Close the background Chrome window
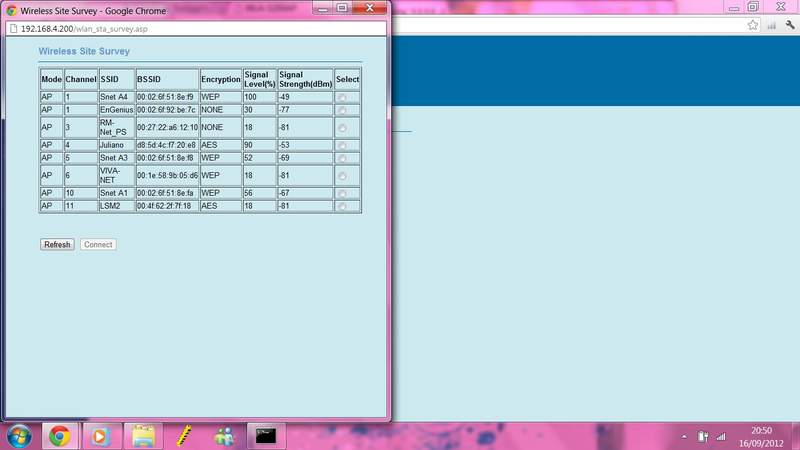 point(781,7)
